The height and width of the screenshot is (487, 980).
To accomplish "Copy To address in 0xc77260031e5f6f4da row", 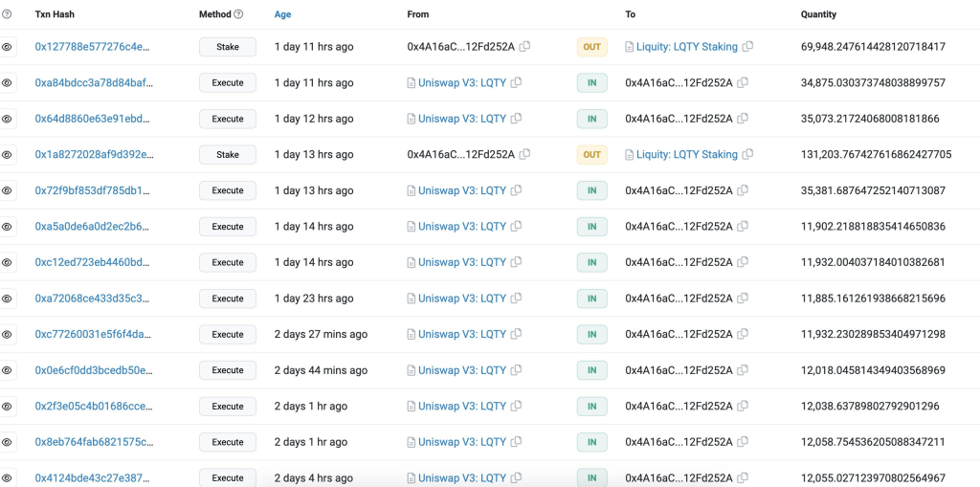I will pyautogui.click(x=743, y=334).
